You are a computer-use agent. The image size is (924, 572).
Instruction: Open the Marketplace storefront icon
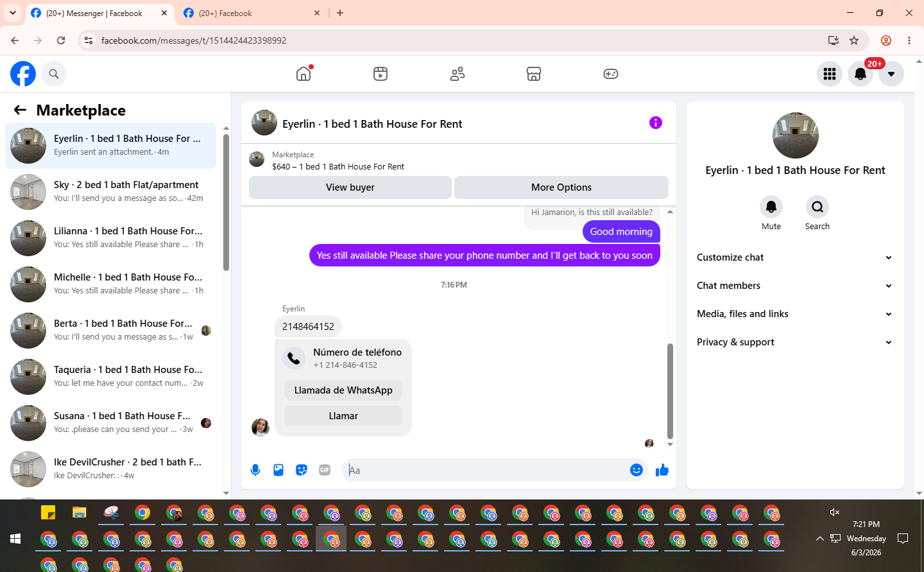pos(534,74)
